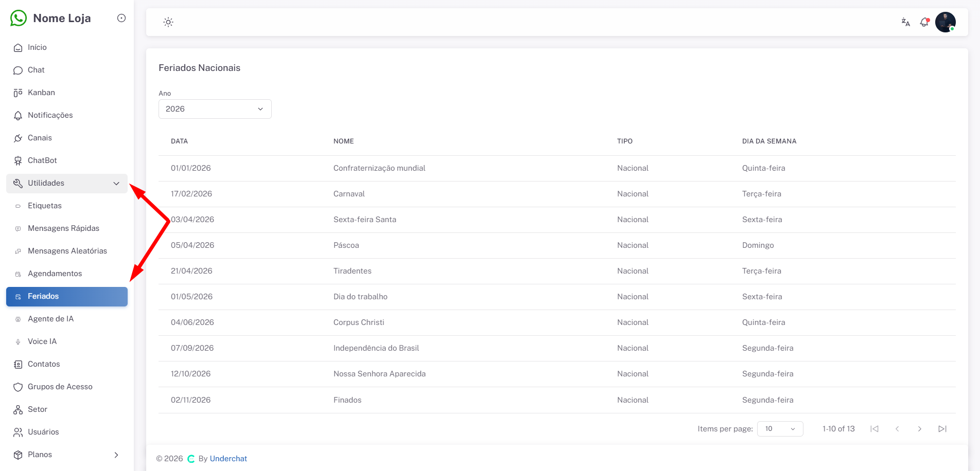The width and height of the screenshot is (980, 471).
Task: Open the ChatBot menu item
Action: (67, 160)
